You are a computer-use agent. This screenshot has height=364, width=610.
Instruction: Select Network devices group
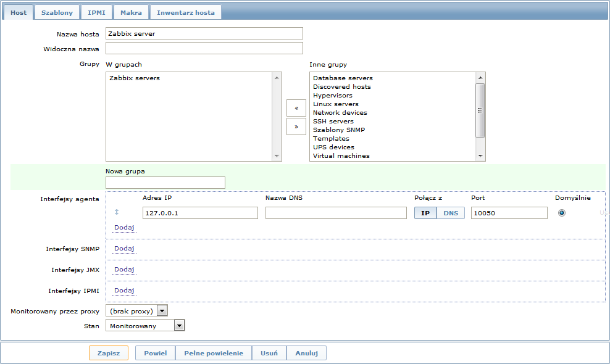click(x=340, y=112)
